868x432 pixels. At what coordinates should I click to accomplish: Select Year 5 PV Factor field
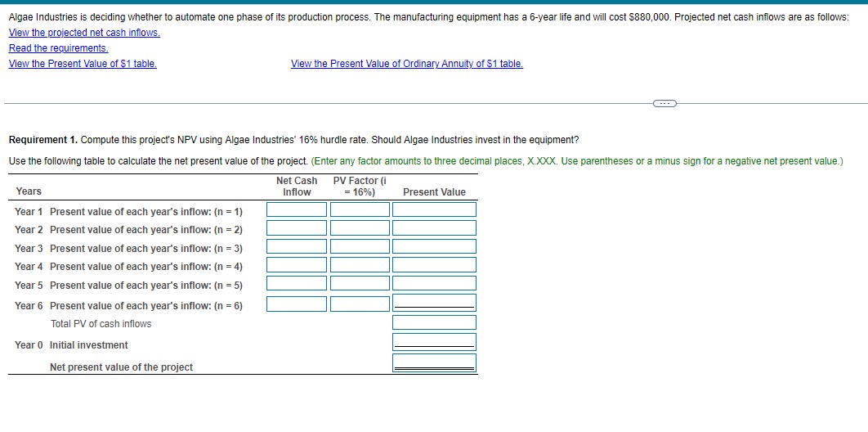pos(360,283)
